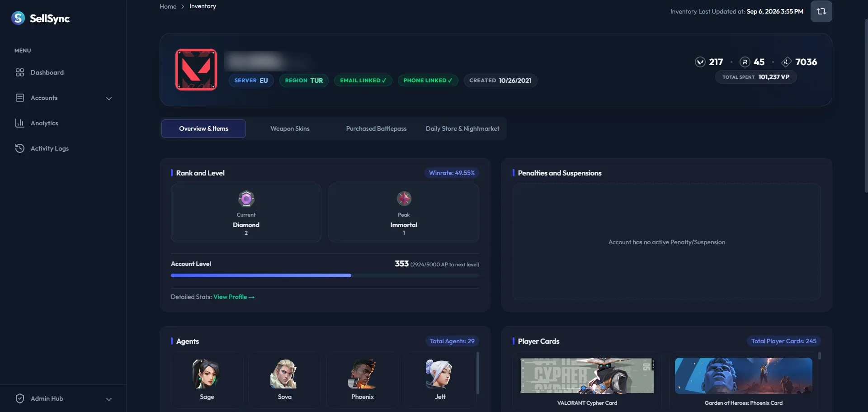Select the Sova agent portrait

point(285,374)
